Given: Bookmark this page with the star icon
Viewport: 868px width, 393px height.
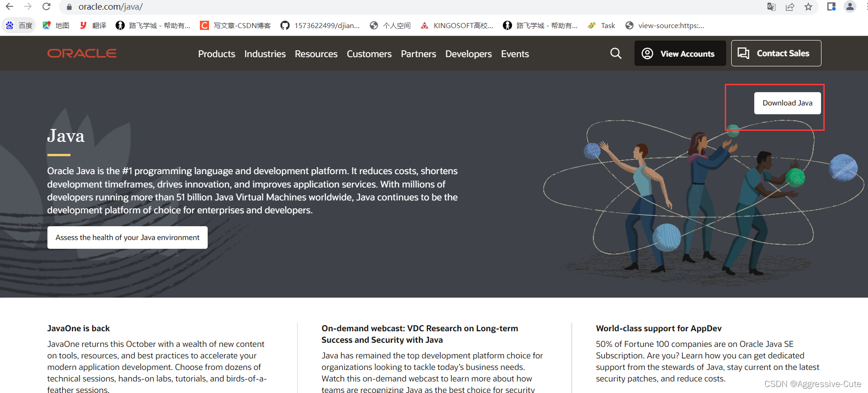Looking at the screenshot, I should point(808,6).
